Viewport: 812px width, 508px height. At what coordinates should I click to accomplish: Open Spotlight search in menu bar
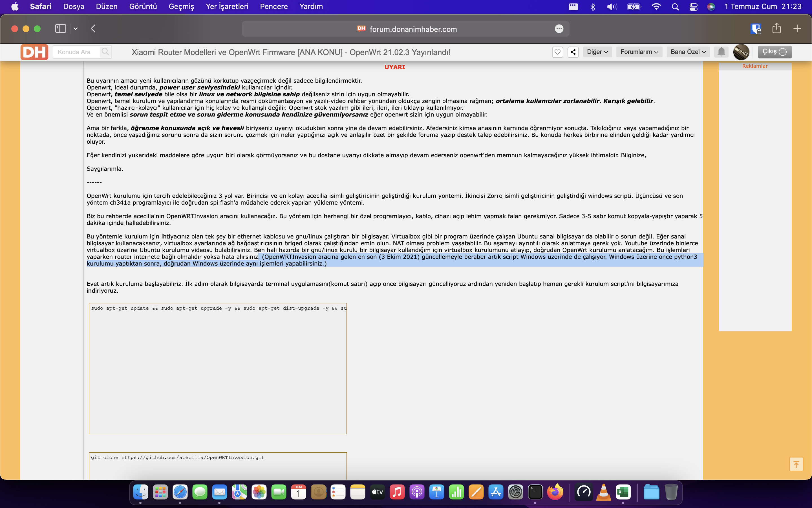[x=675, y=7]
